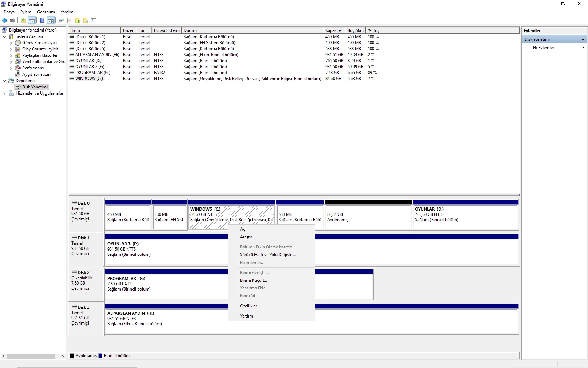The image size is (588, 368).
Task: Expand the Performans node
Action: point(11,68)
